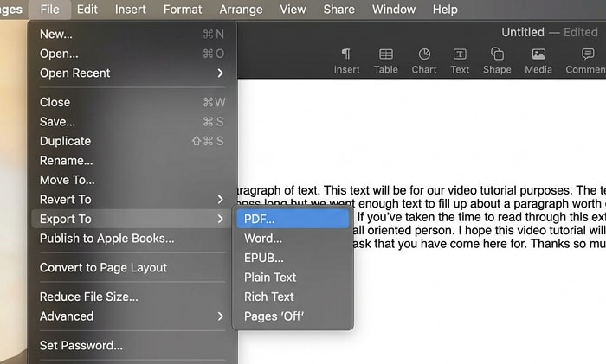
Task: Select Move To... in File menu
Action: coord(132,180)
